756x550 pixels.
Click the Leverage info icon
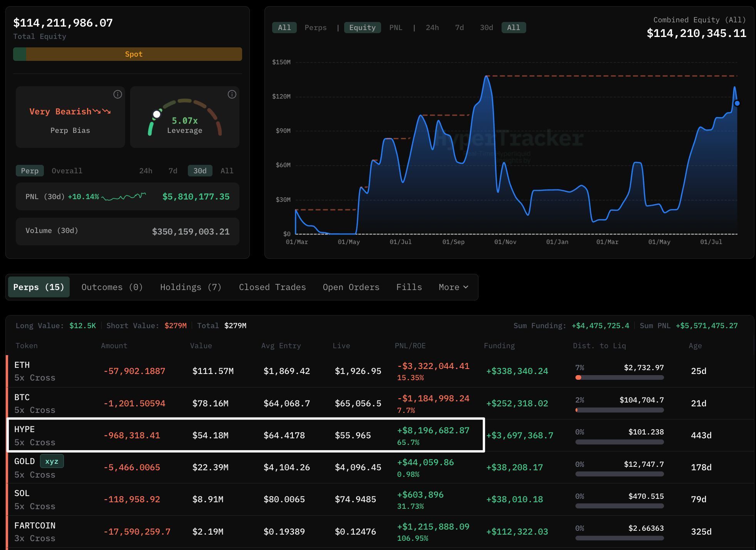point(232,94)
